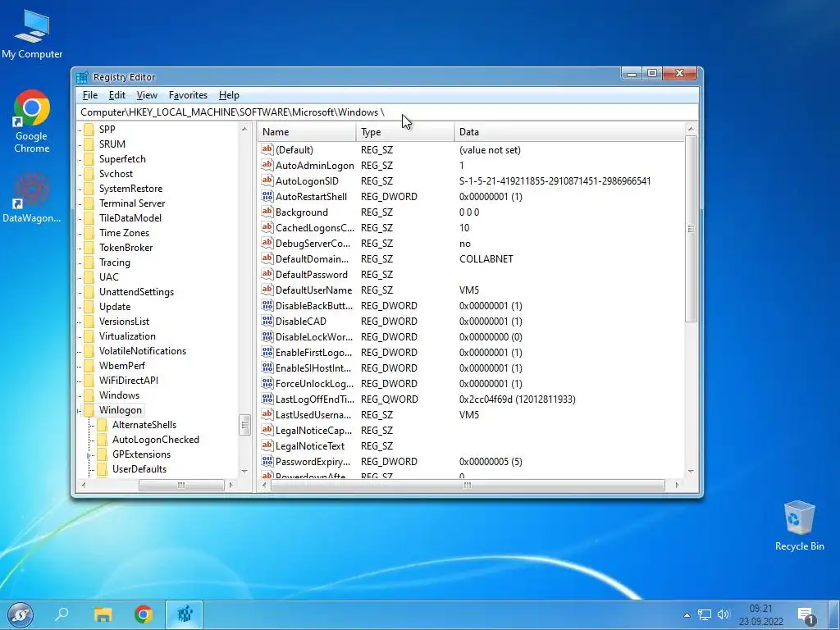The image size is (840, 630).
Task: Select the UnattendSettings key
Action: click(x=137, y=292)
